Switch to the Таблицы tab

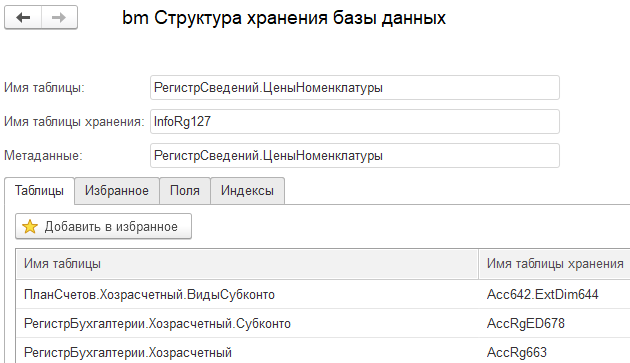(39, 191)
